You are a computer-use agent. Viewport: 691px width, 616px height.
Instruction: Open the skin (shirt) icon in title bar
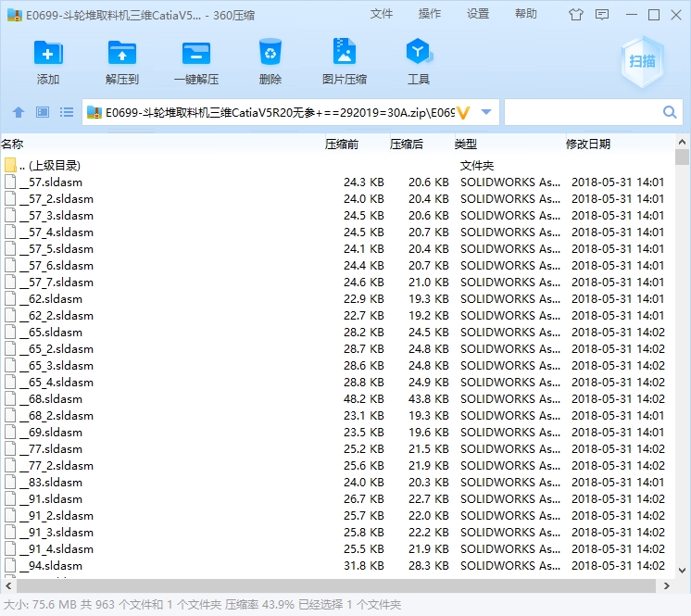click(575, 15)
